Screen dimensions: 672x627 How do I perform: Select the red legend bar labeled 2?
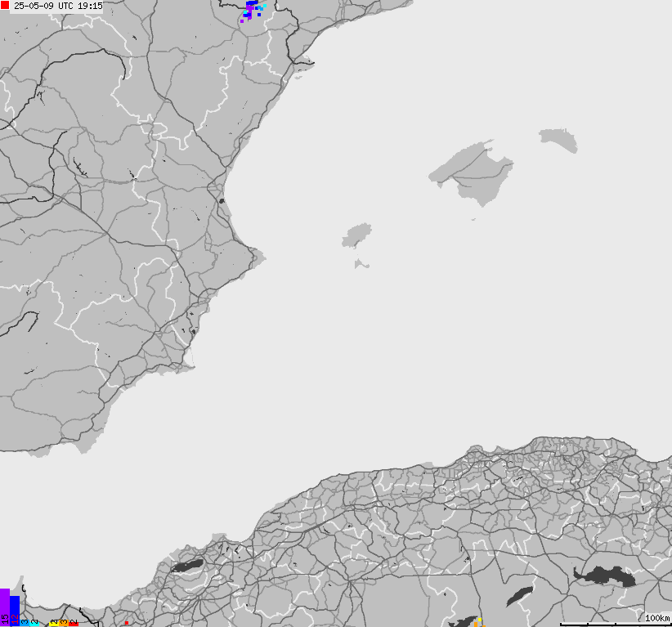click(74, 623)
